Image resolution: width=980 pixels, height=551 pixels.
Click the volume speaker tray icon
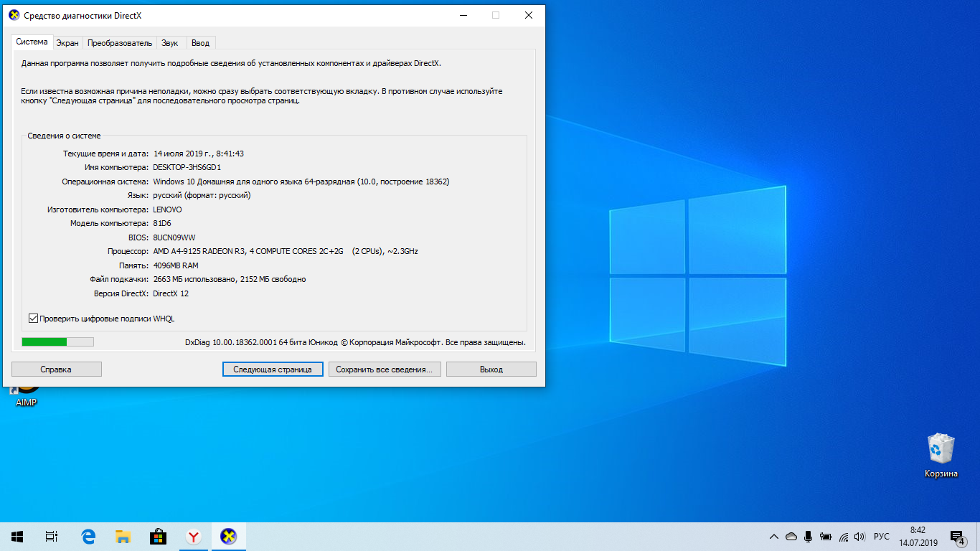click(x=860, y=537)
